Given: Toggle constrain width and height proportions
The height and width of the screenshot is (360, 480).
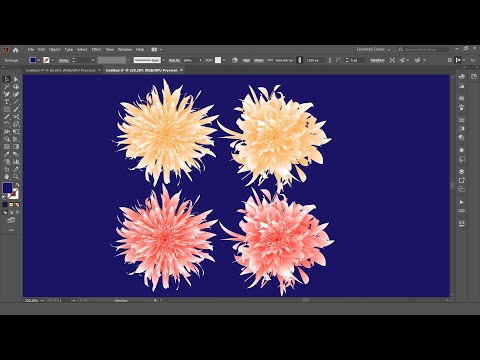Looking at the screenshot, I should (299, 60).
